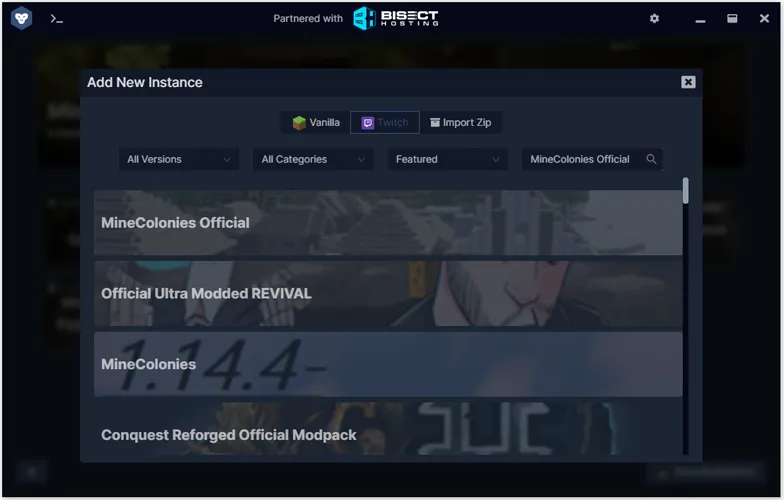Expand the All Categories dropdown
784x500 pixels.
pos(314,160)
